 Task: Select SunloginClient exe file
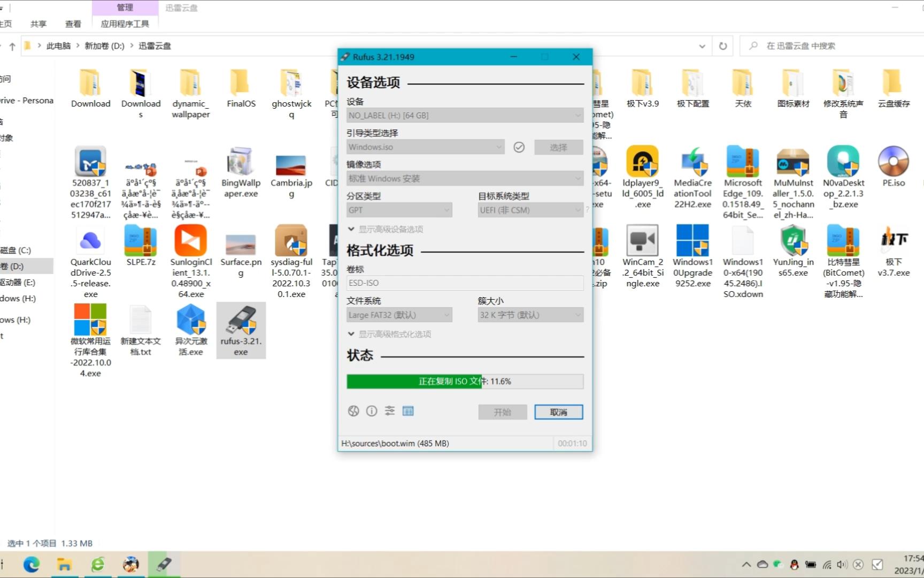coord(191,262)
